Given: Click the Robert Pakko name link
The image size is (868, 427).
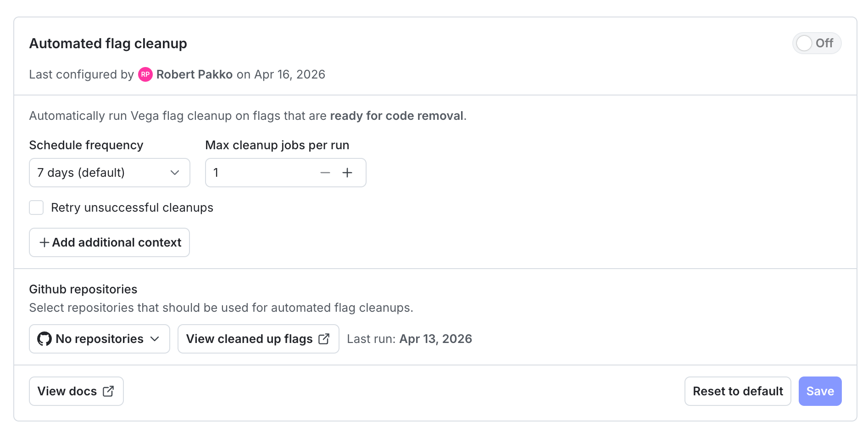Looking at the screenshot, I should [194, 74].
